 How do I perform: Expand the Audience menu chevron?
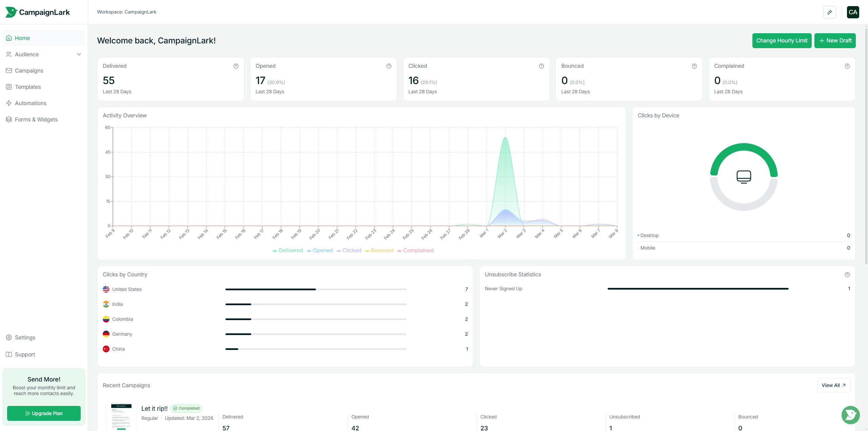click(79, 54)
